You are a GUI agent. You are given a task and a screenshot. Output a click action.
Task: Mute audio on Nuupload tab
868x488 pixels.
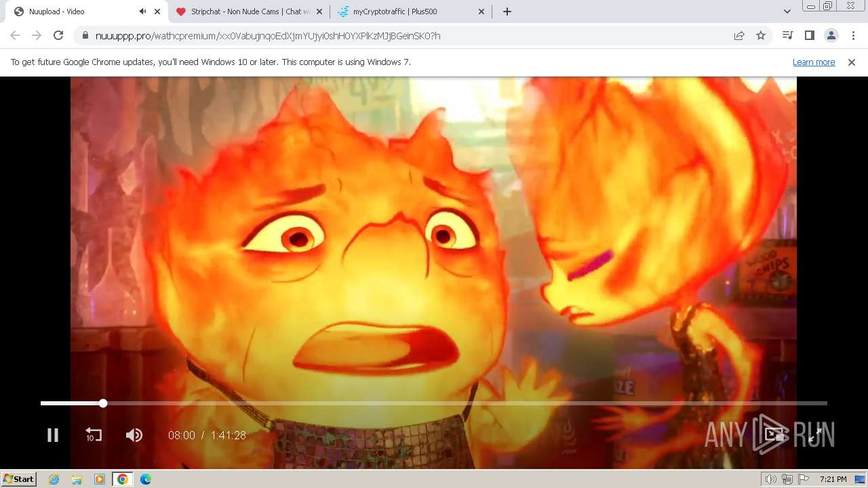point(142,12)
